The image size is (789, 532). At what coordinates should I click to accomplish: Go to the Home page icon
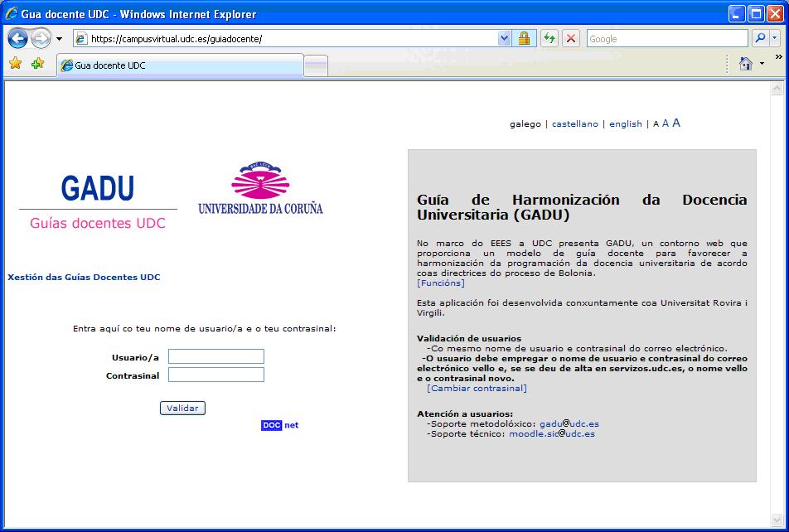click(746, 64)
